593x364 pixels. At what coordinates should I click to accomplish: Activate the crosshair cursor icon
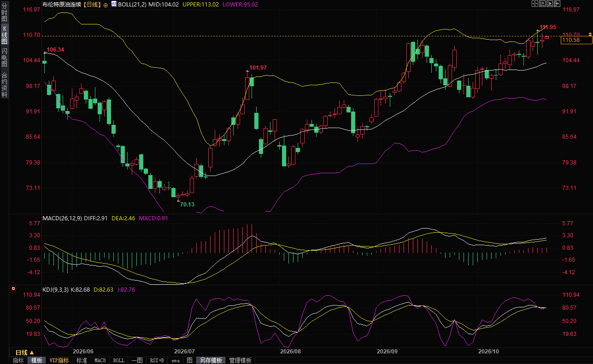535,4
